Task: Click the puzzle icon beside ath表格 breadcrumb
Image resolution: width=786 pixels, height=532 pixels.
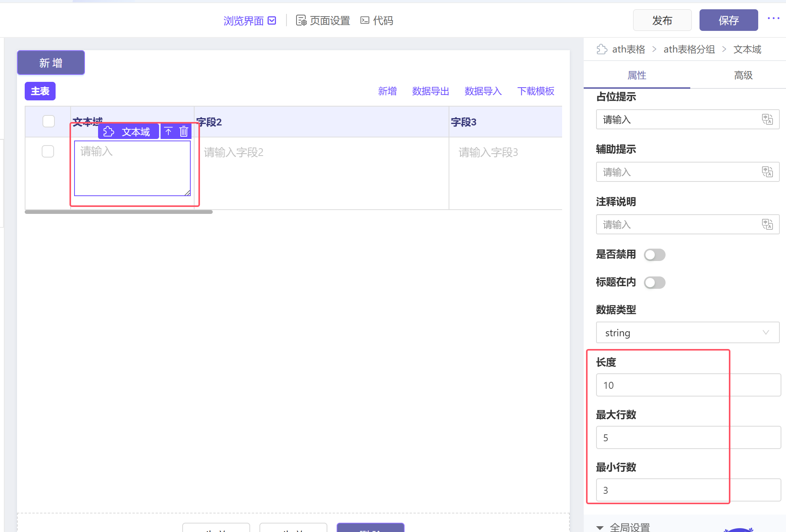Action: (x=601, y=49)
